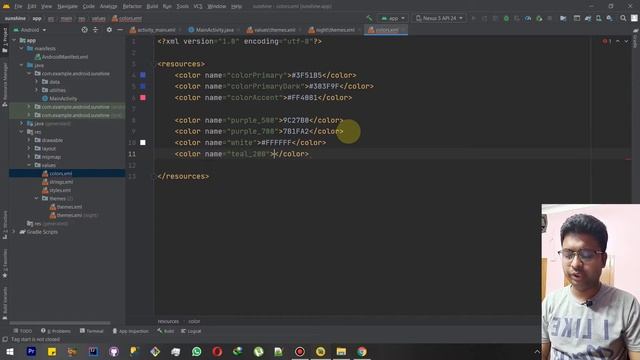The height and width of the screenshot is (360, 640).
Task: Open the VCS menu
Action: [x=198, y=7]
